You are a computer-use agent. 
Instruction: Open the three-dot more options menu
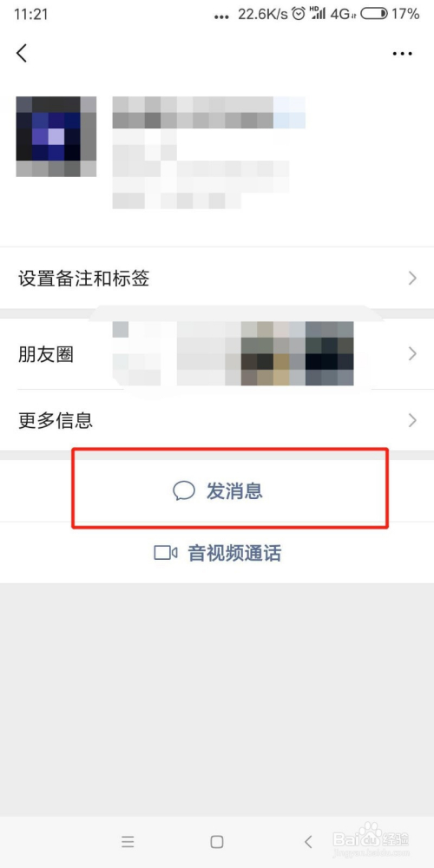[402, 54]
